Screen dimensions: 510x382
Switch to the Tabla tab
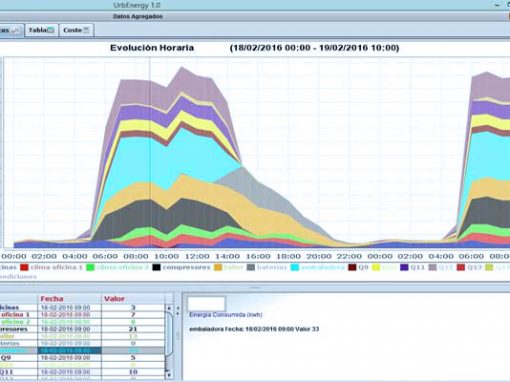[41, 30]
